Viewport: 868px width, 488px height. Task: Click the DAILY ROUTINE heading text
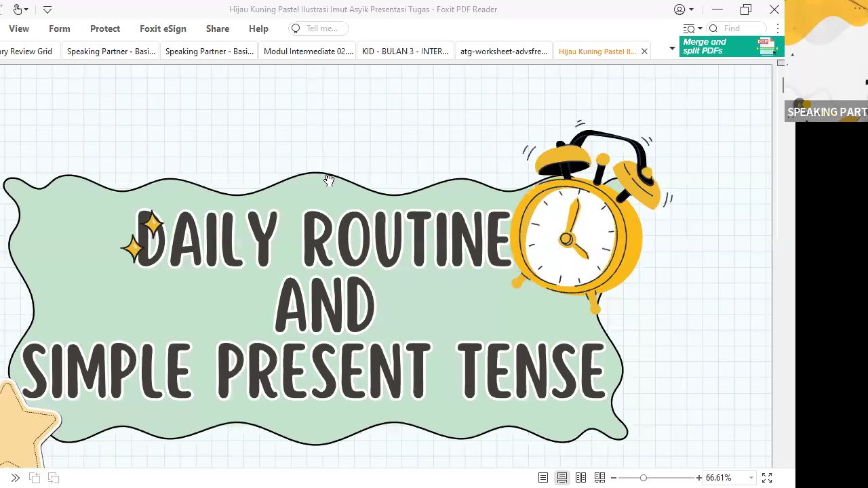pos(323,239)
